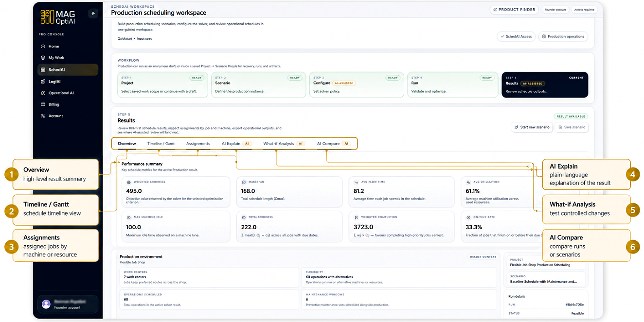
Task: Click the 168.0 makespan value
Action: coord(249,191)
